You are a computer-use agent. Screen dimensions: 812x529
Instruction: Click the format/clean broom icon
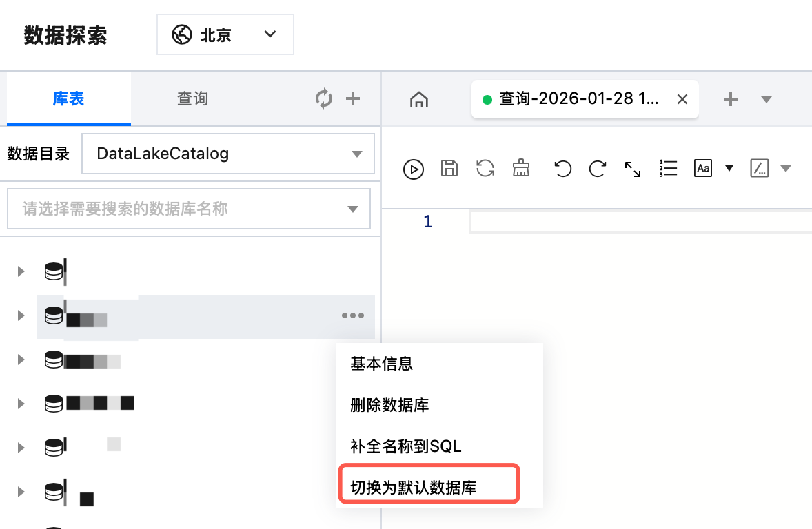521,168
